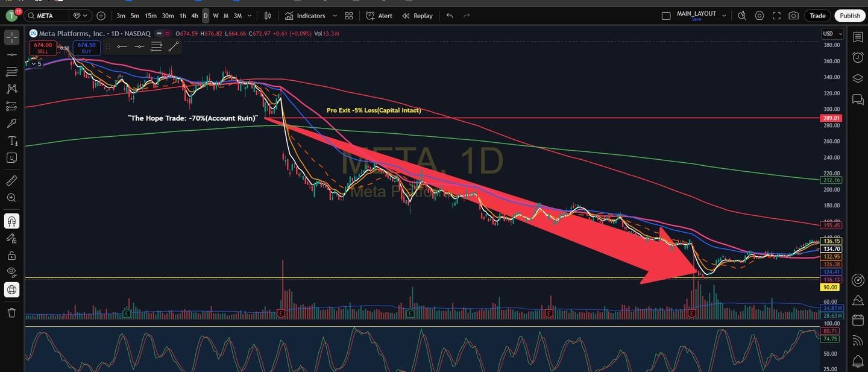Remove drawings with the trash icon
The height and width of the screenshot is (372, 868).
[x=11, y=312]
